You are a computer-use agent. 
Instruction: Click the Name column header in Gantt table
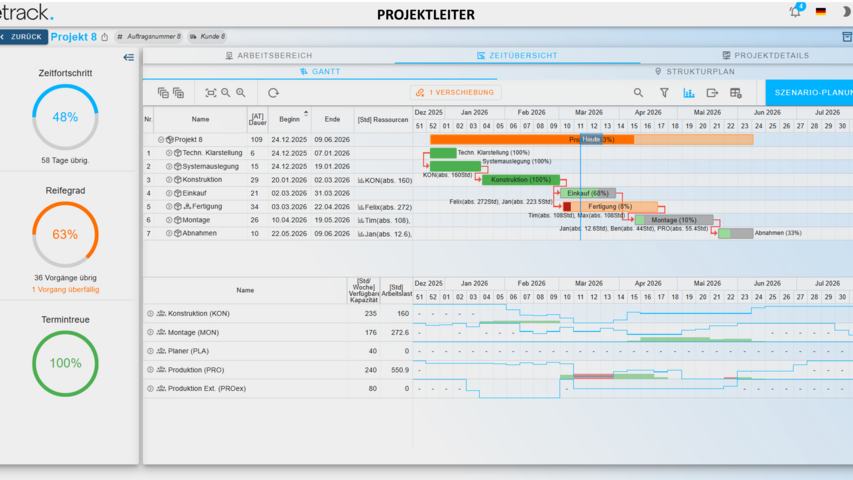200,119
